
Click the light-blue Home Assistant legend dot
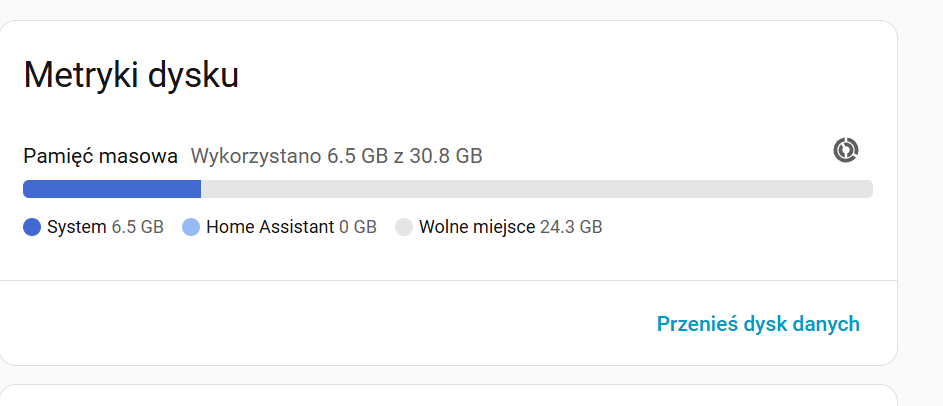click(x=191, y=227)
